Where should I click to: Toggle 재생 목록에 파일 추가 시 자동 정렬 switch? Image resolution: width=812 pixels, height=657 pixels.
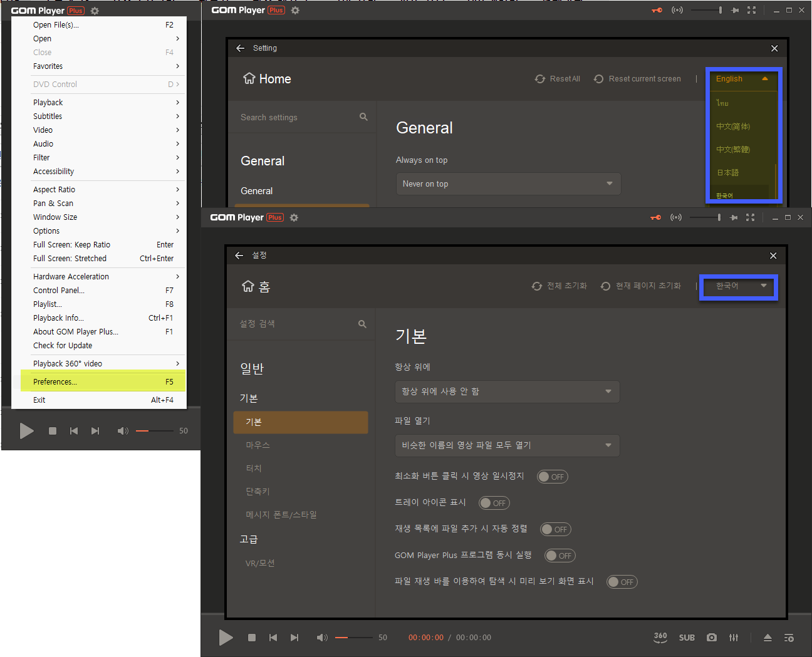click(556, 529)
